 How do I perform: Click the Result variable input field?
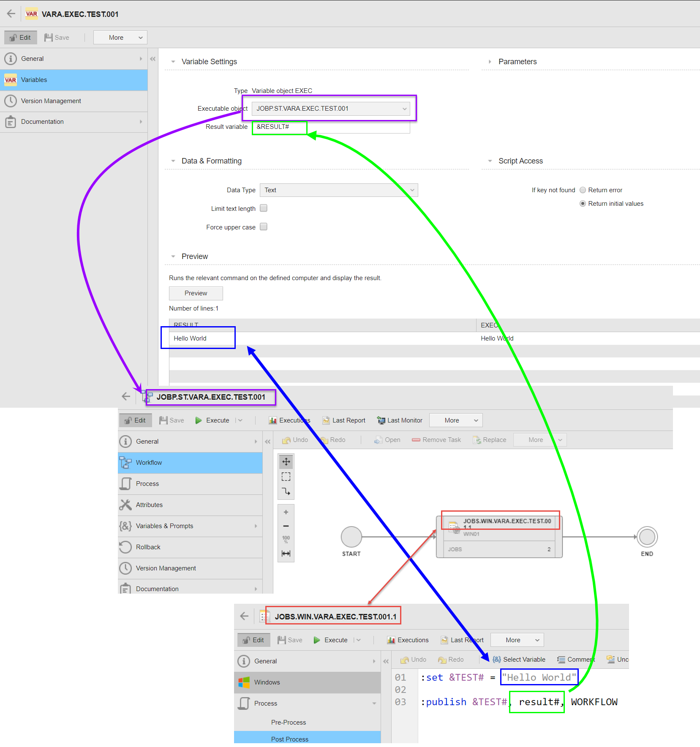tap(279, 127)
